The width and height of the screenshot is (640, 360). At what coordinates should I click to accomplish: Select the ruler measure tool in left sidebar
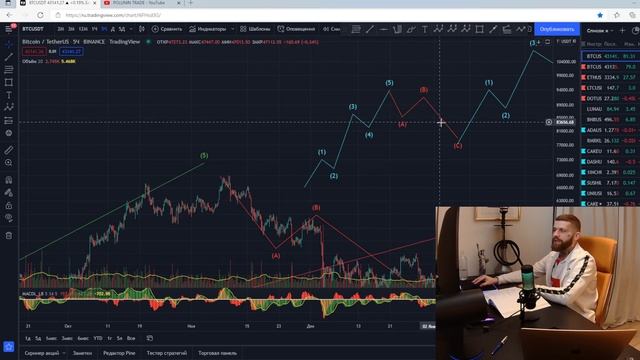pyautogui.click(x=9, y=150)
